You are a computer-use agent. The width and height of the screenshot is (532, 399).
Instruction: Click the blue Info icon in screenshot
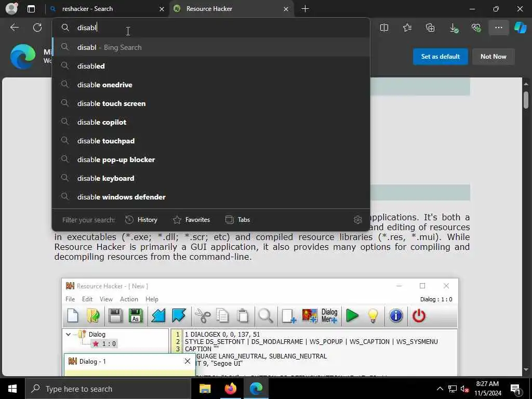(396, 316)
